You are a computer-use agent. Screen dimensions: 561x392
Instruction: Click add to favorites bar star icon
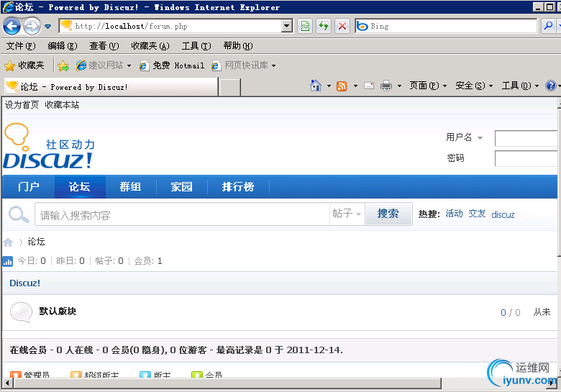click(x=63, y=65)
